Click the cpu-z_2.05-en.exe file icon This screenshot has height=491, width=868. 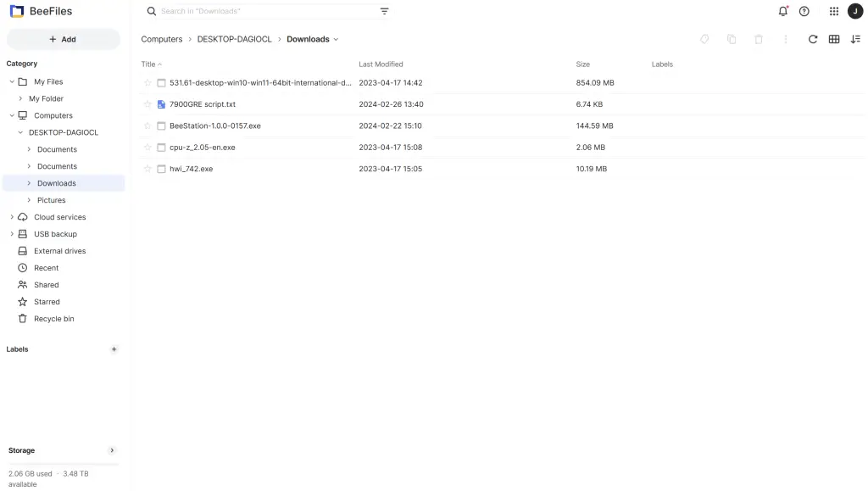[x=161, y=148]
